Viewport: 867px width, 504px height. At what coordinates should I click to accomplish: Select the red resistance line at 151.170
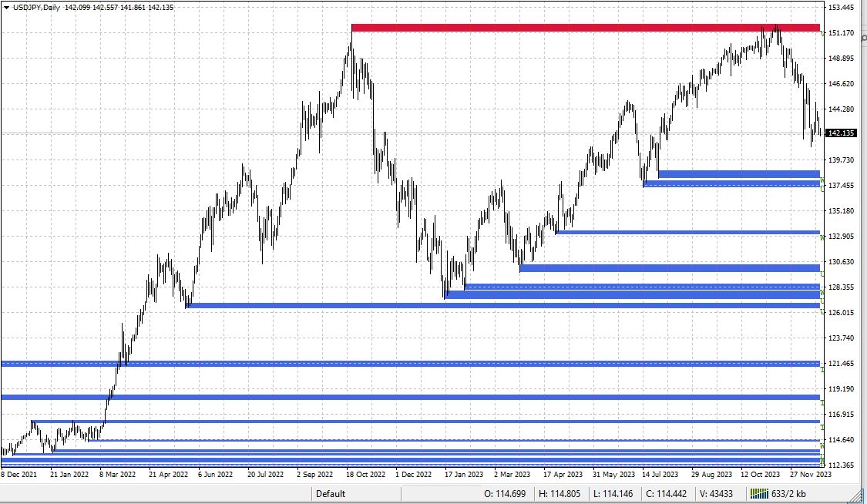[578, 27]
